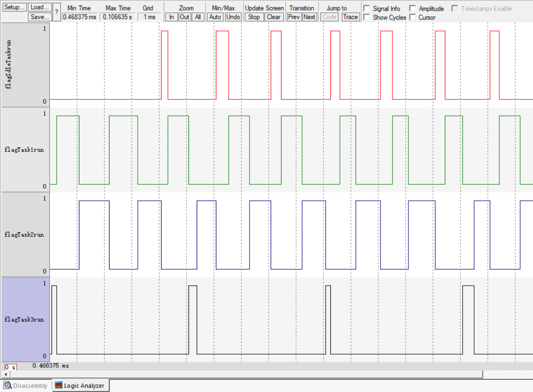This screenshot has height=392, width=533.
Task: Zoom In on the waveform
Action: (x=172, y=17)
